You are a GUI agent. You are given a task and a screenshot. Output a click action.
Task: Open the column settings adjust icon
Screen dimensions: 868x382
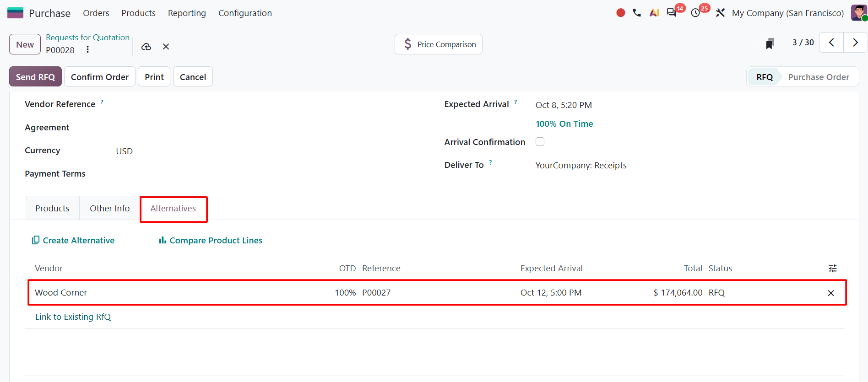point(833,269)
